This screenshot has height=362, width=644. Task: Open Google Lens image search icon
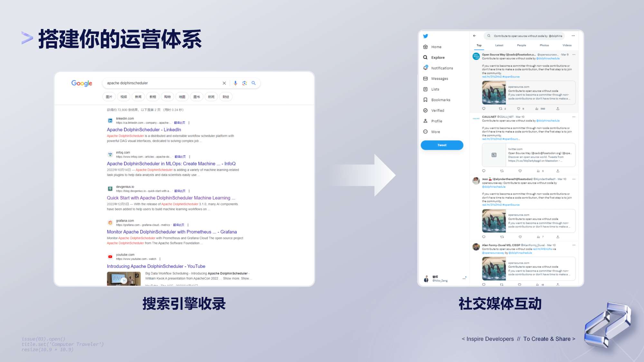tap(244, 83)
